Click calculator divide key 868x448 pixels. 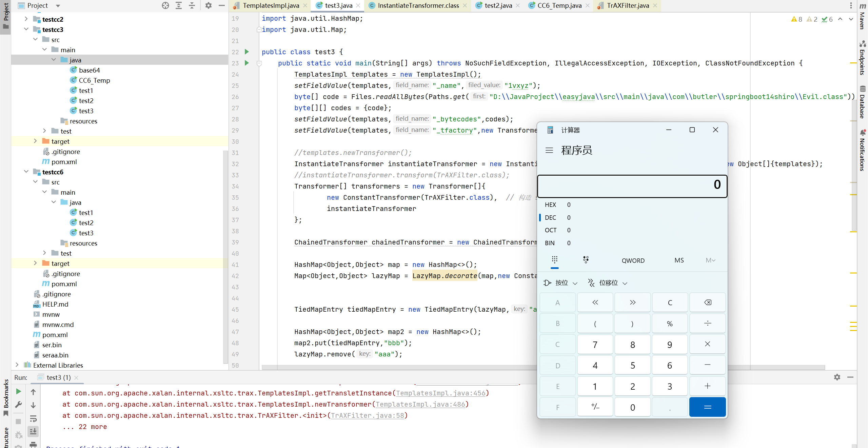pyautogui.click(x=708, y=324)
